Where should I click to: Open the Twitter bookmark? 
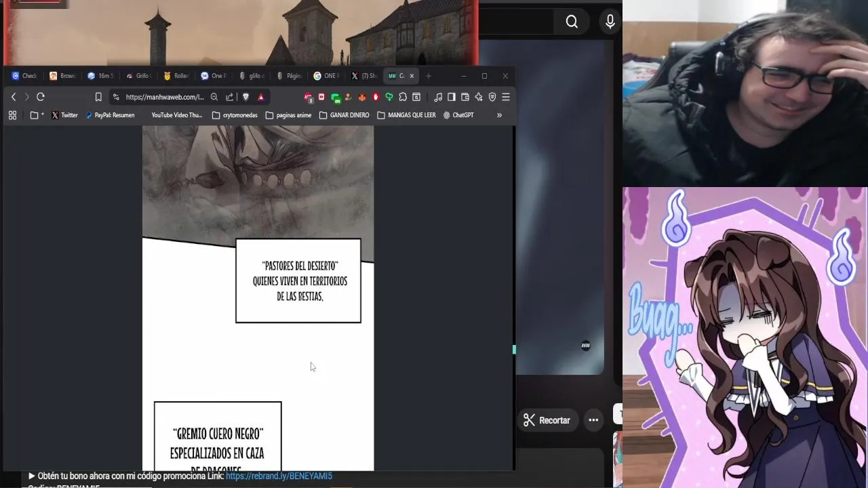pos(64,115)
